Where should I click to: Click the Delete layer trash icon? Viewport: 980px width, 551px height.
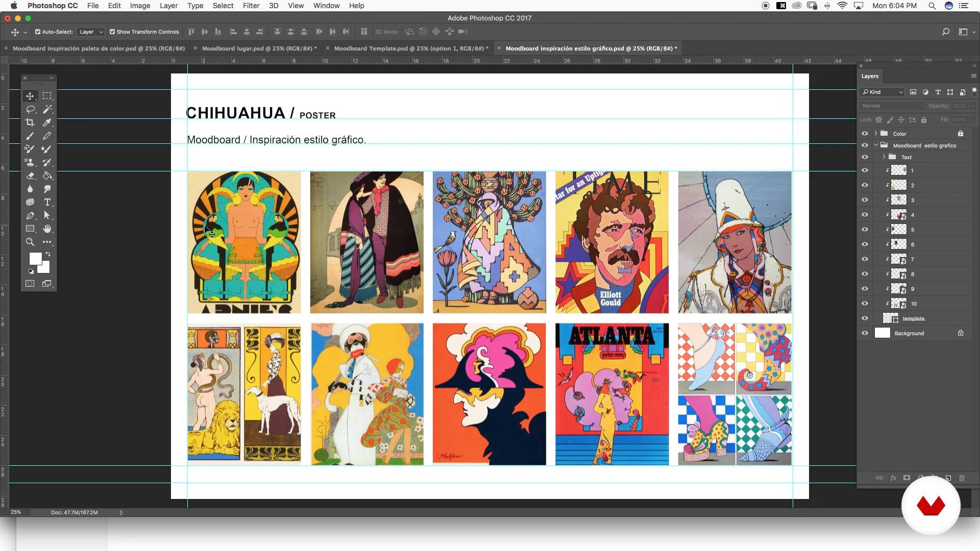coord(962,478)
